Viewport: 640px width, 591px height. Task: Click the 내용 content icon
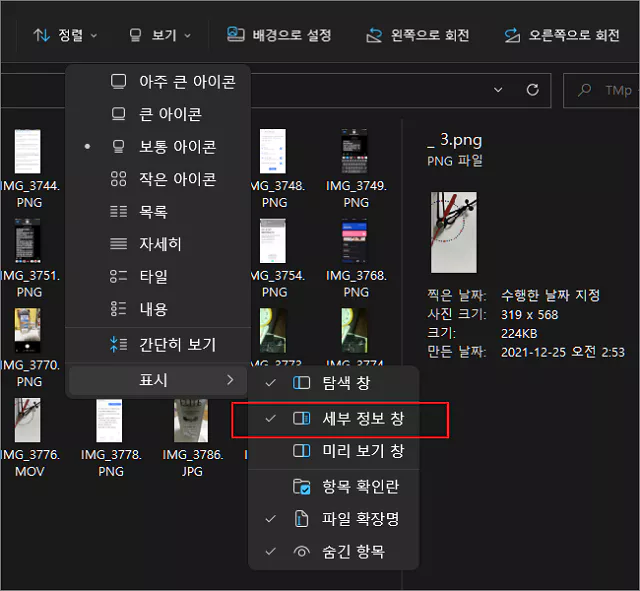(118, 309)
